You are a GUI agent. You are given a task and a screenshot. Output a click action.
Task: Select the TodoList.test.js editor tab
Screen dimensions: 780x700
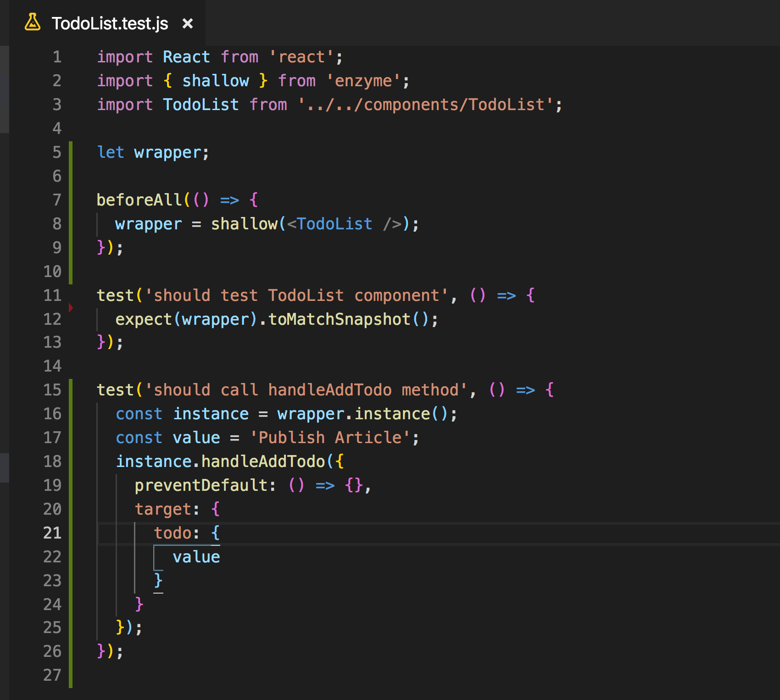(107, 23)
